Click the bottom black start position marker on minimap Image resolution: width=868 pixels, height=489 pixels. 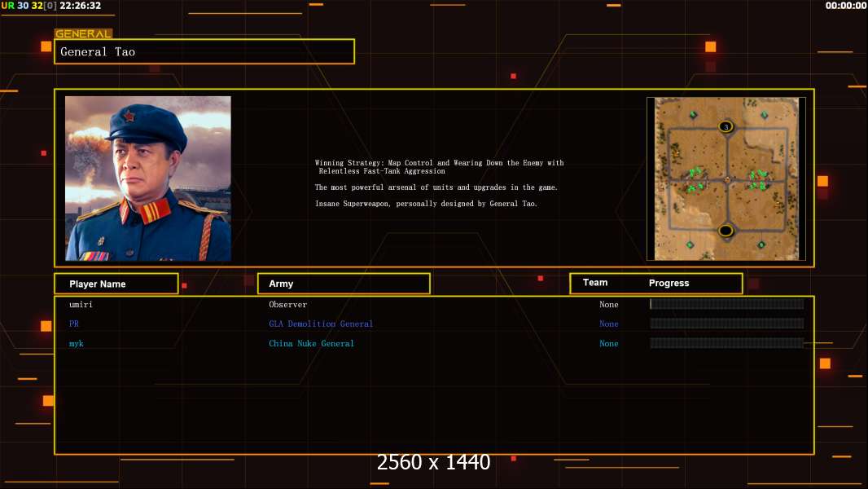pyautogui.click(x=726, y=231)
